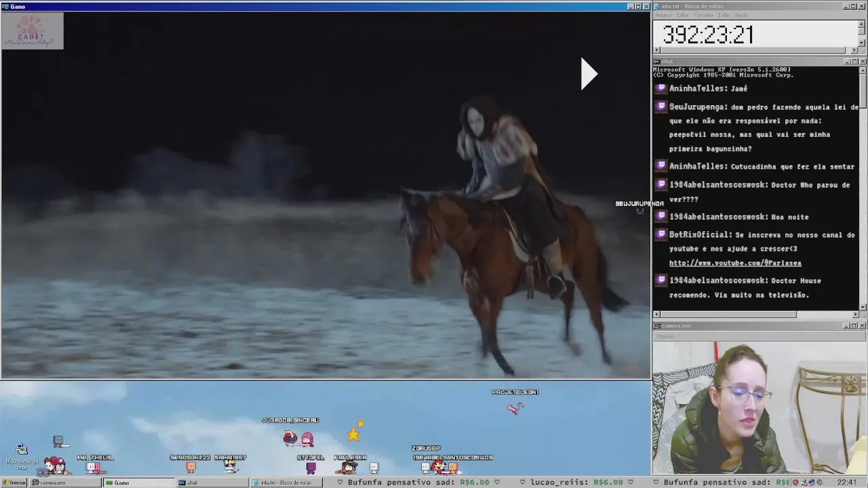Click the system tray clock 22:41
Viewport: 868px width, 488px height.
[x=846, y=483]
